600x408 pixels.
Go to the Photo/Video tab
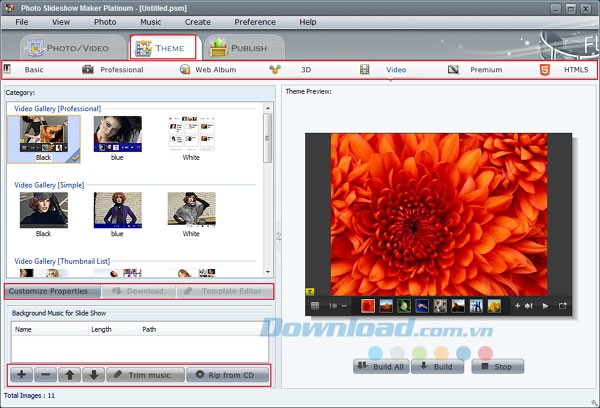68,47
